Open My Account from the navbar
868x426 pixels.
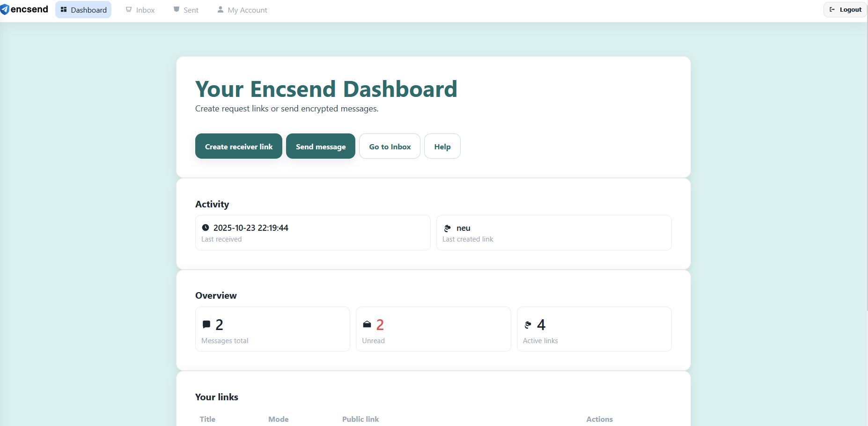(247, 9)
